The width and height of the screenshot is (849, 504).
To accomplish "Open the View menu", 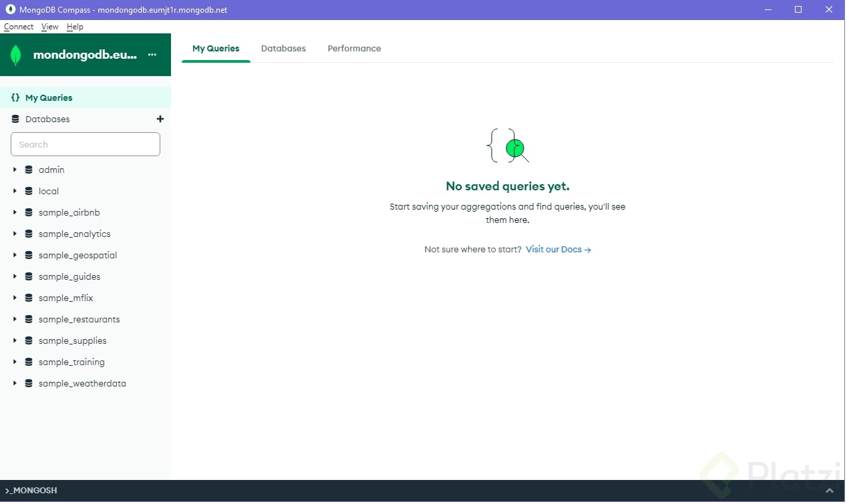I will [x=50, y=27].
